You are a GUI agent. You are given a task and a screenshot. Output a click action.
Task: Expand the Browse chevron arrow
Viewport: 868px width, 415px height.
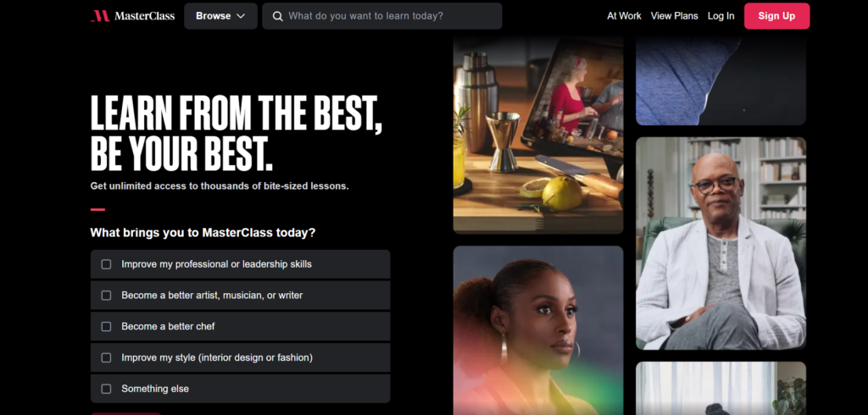(x=241, y=16)
